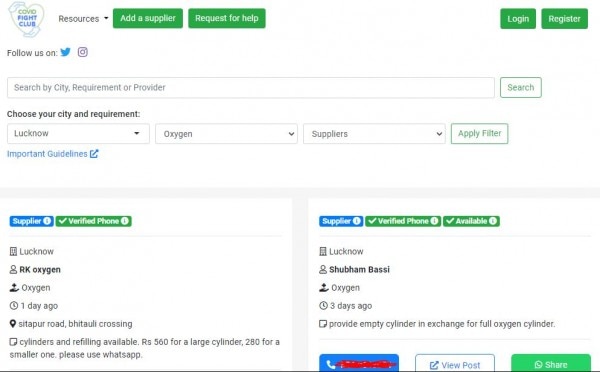Click the sitapur road, bhitauli crossing address
Image resolution: width=600 pixels, height=372 pixels.
point(75,324)
